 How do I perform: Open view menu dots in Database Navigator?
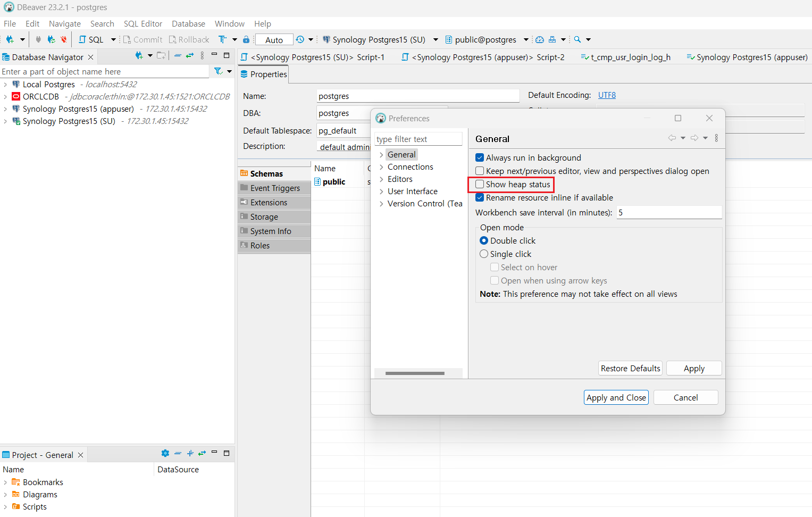click(202, 55)
